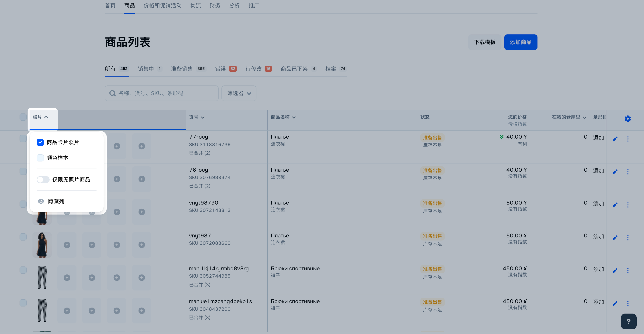Click the checkered pants thumbnail for manl1kj14ryrmbd8v8rg
The height and width of the screenshot is (334, 644).
(x=42, y=278)
